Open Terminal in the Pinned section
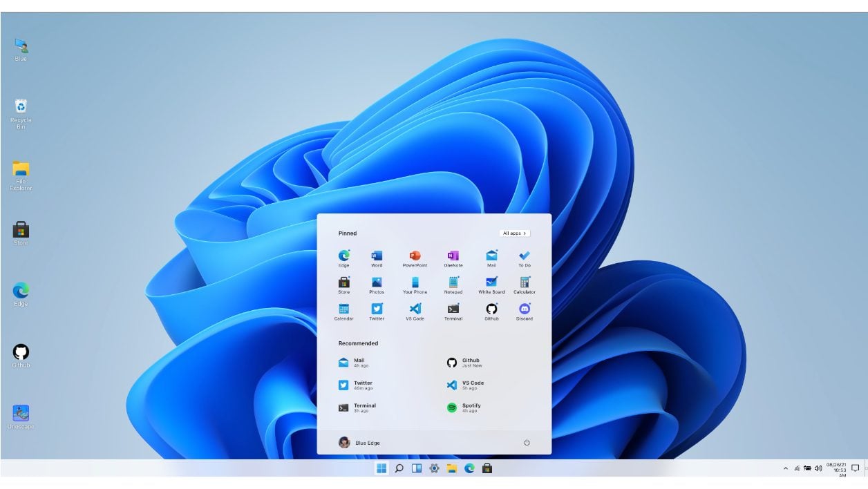This screenshot has height=489, width=868. pos(453,312)
